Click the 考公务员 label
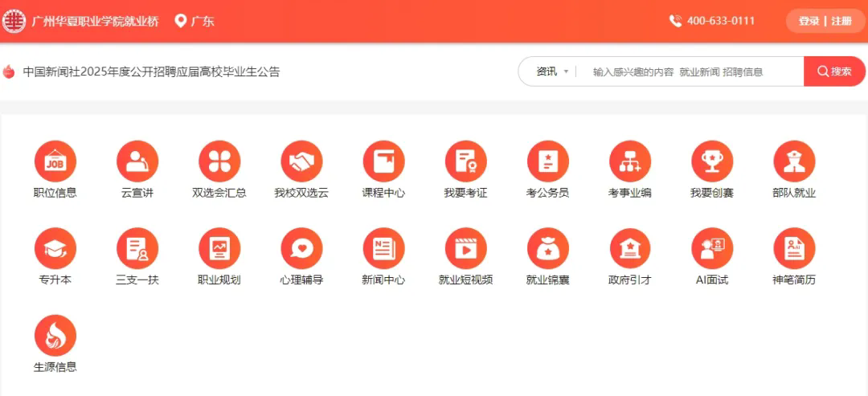The image size is (868, 396). click(548, 193)
